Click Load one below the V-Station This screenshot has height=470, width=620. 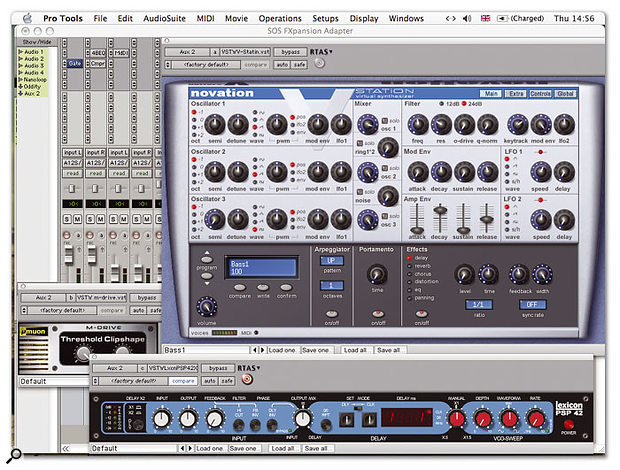[x=282, y=350]
